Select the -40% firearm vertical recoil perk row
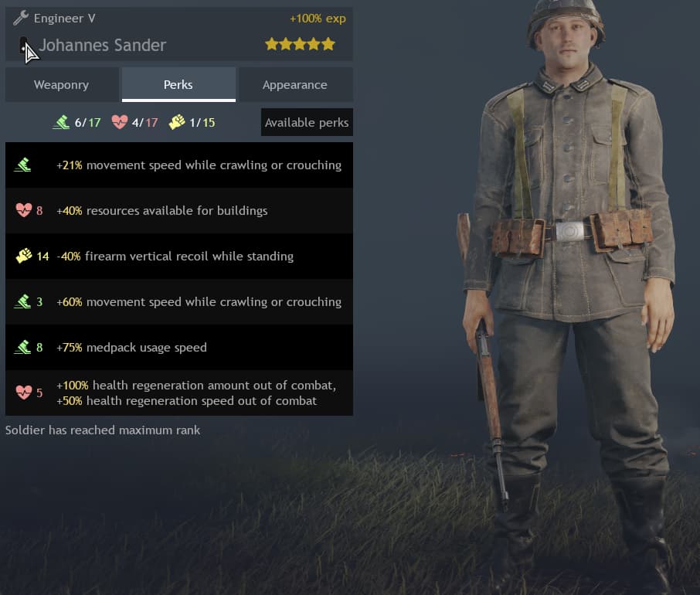 pyautogui.click(x=179, y=257)
